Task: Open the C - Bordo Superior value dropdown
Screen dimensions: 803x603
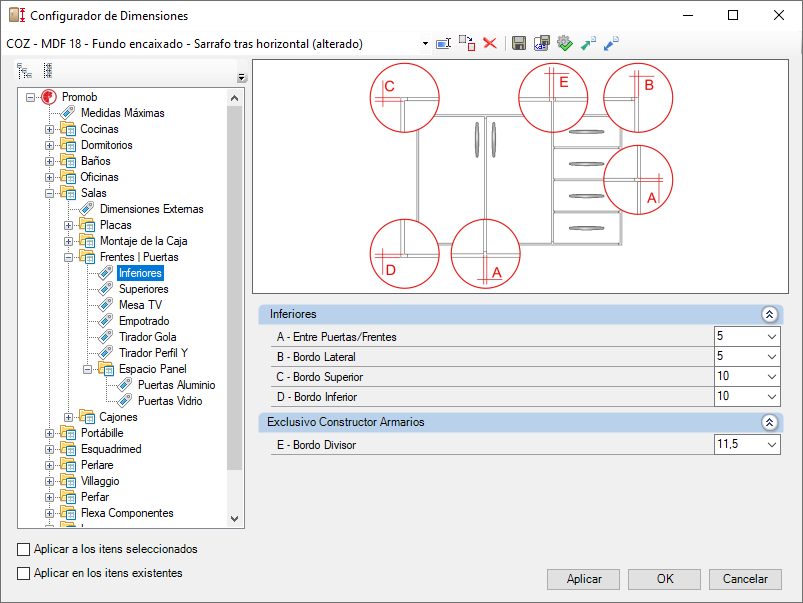Action: (x=772, y=377)
